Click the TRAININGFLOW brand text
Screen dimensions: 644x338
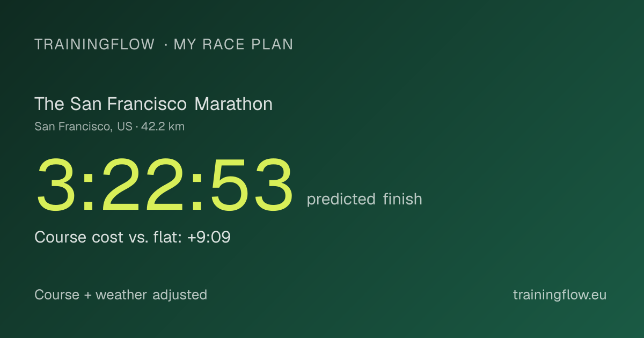[94, 45]
